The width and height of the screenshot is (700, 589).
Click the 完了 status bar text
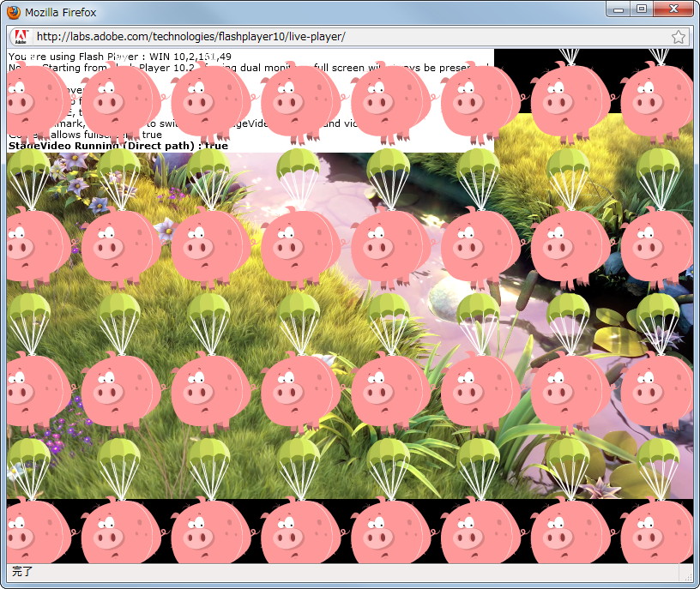22,571
